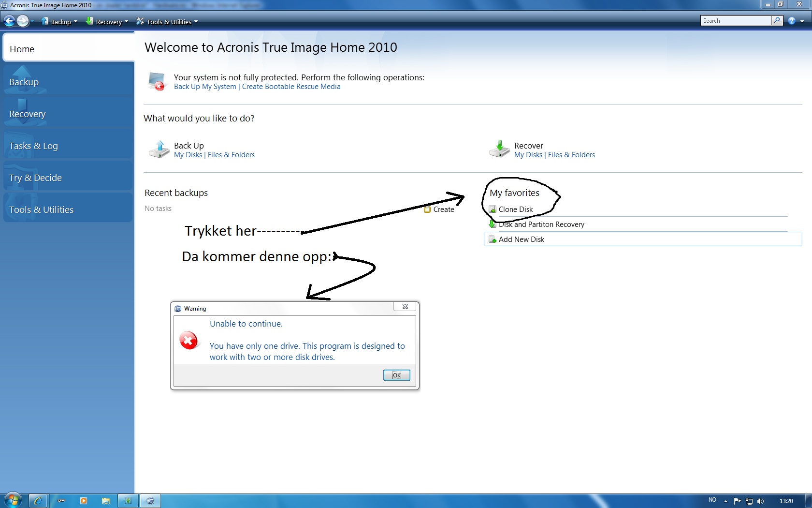Switch to Acronis True Image taskbar button

150,501
